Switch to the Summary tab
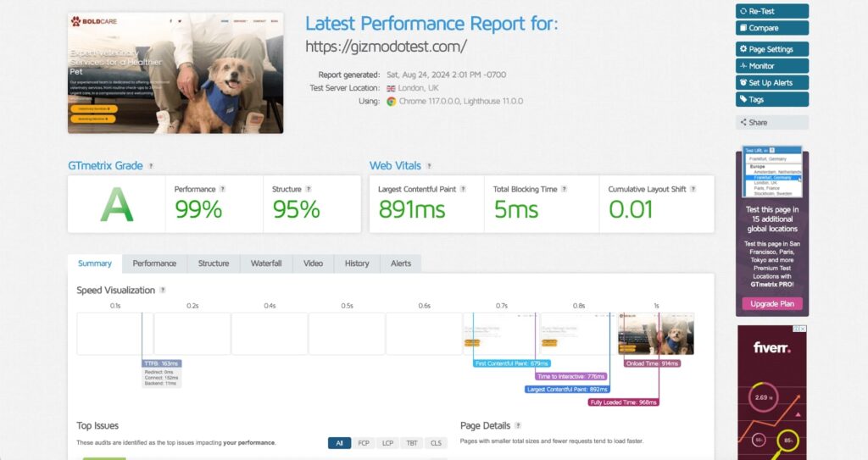 pos(95,263)
